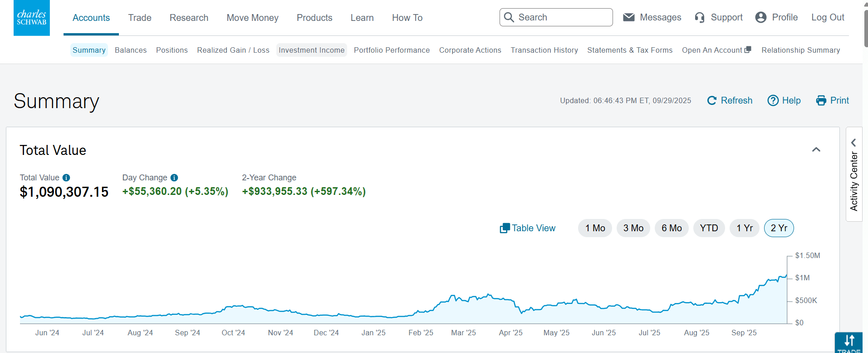Click the Day Change info icon
The height and width of the screenshot is (353, 868).
tap(174, 178)
